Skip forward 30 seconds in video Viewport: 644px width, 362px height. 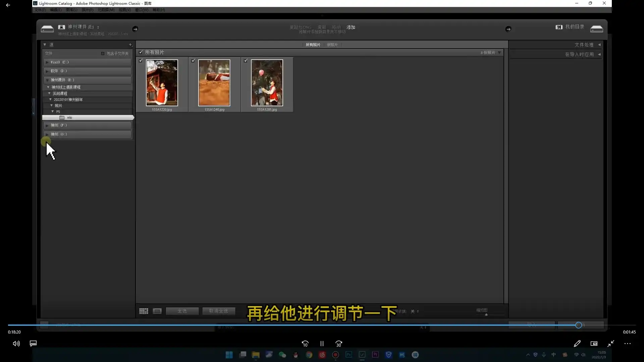tap(339, 344)
